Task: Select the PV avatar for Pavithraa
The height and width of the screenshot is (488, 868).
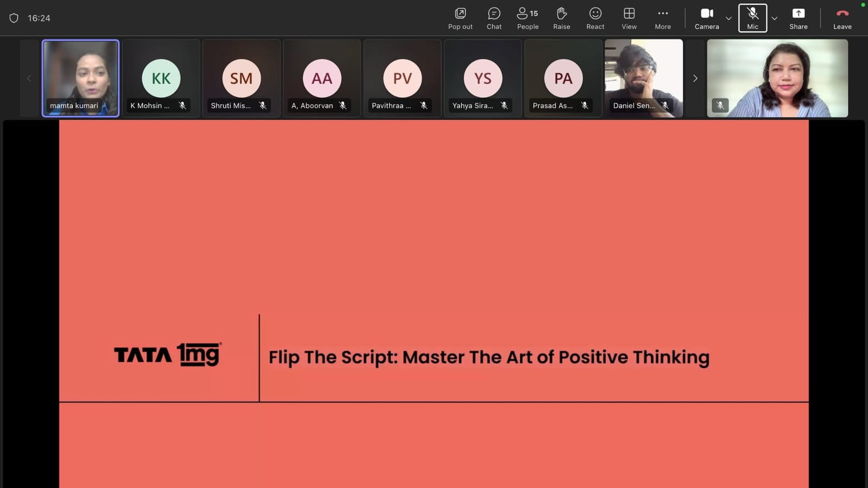Action: coord(402,78)
